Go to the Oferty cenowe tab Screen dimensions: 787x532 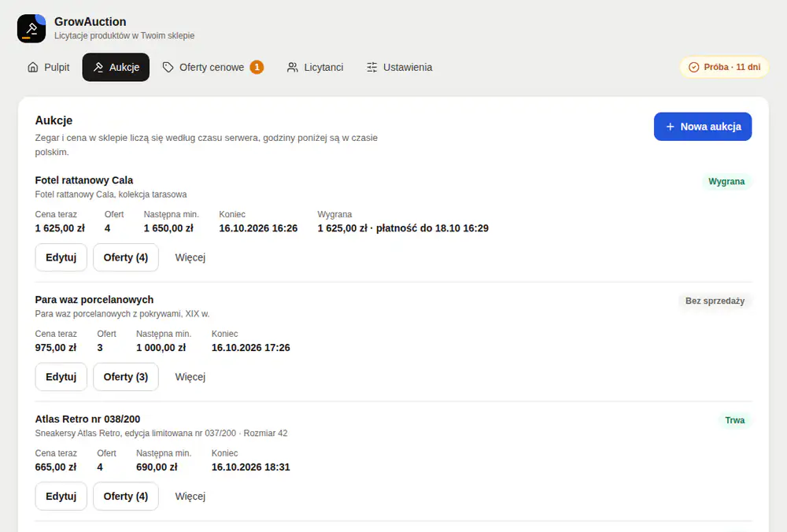pos(212,67)
